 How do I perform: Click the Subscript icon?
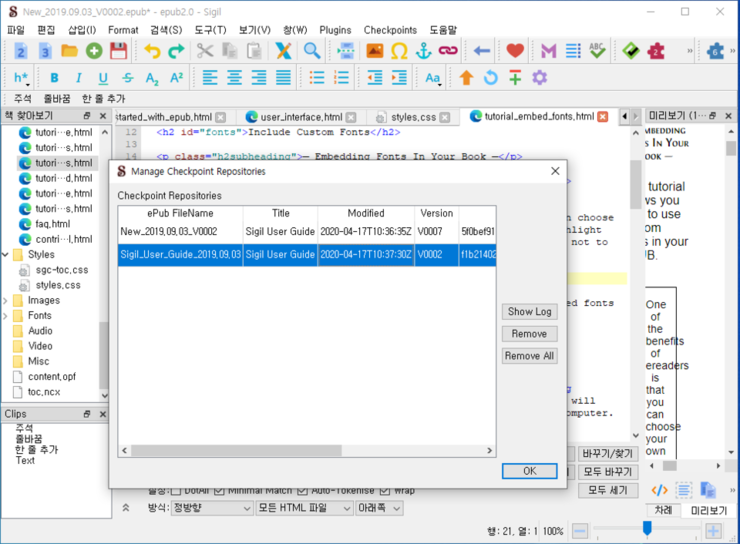click(152, 78)
